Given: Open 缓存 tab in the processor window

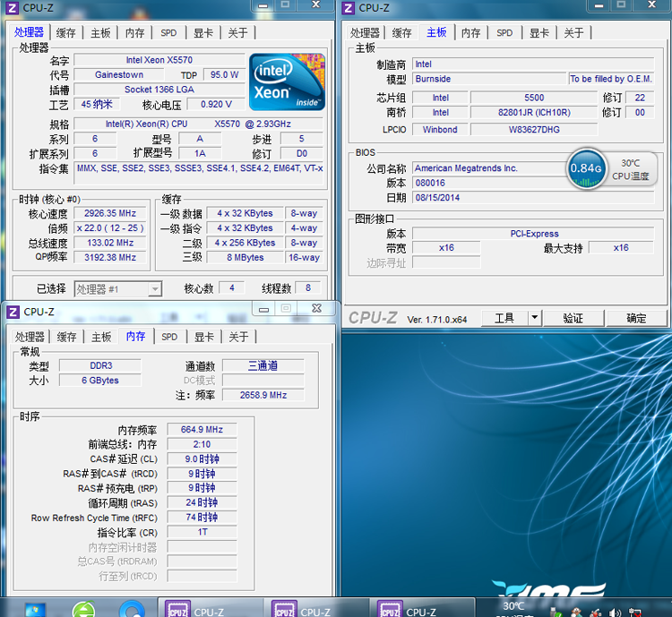Looking at the screenshot, I should coord(66,33).
